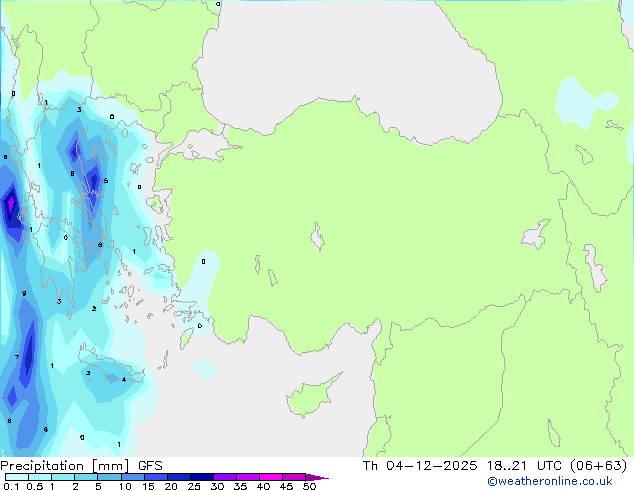Select the 2–5 mm legend color box

click(x=86, y=477)
